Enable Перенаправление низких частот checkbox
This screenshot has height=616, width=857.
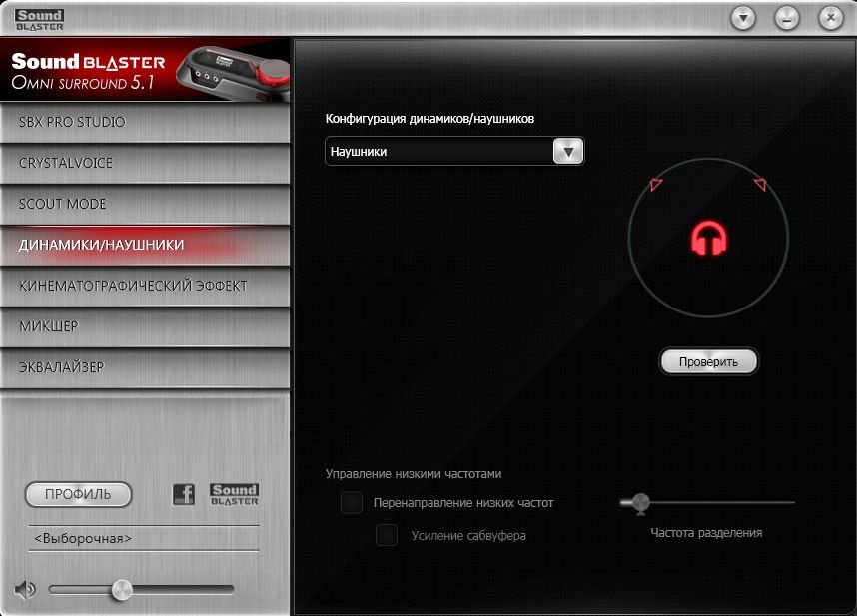coord(352,502)
